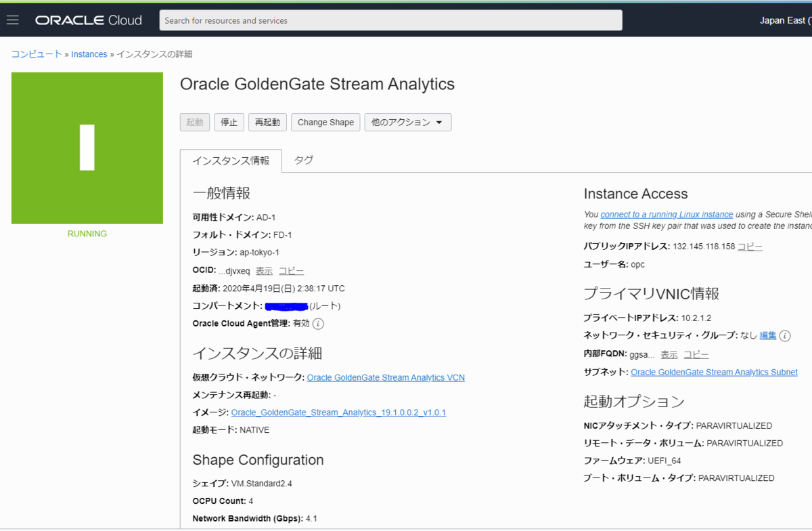This screenshot has width=812, height=531.
Task: Open the hamburger navigation menu
Action: click(x=12, y=20)
